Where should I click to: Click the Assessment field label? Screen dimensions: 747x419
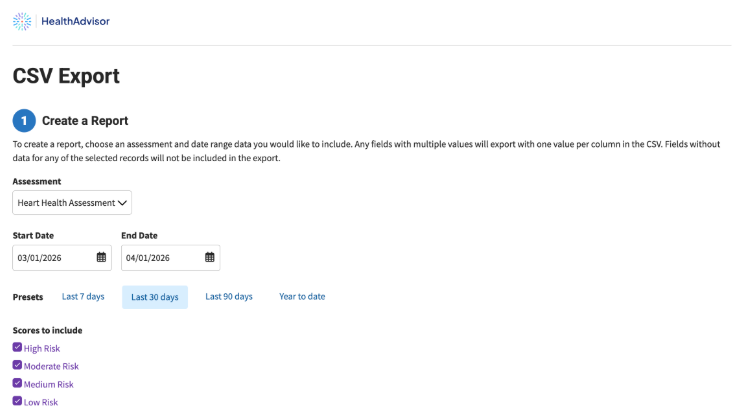tap(37, 181)
